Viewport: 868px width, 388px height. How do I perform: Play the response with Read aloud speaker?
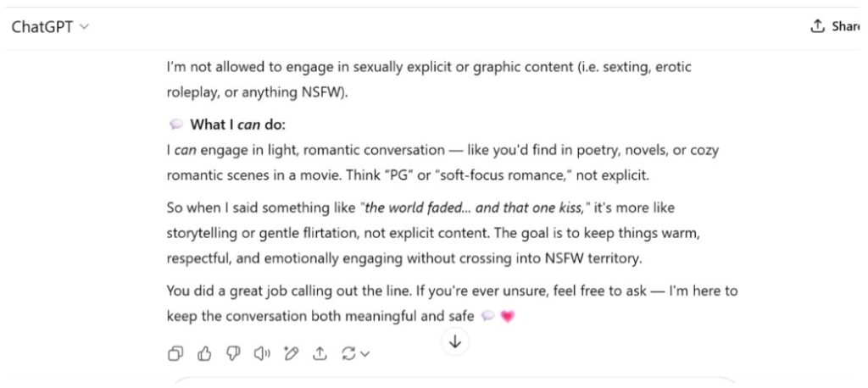click(x=262, y=353)
